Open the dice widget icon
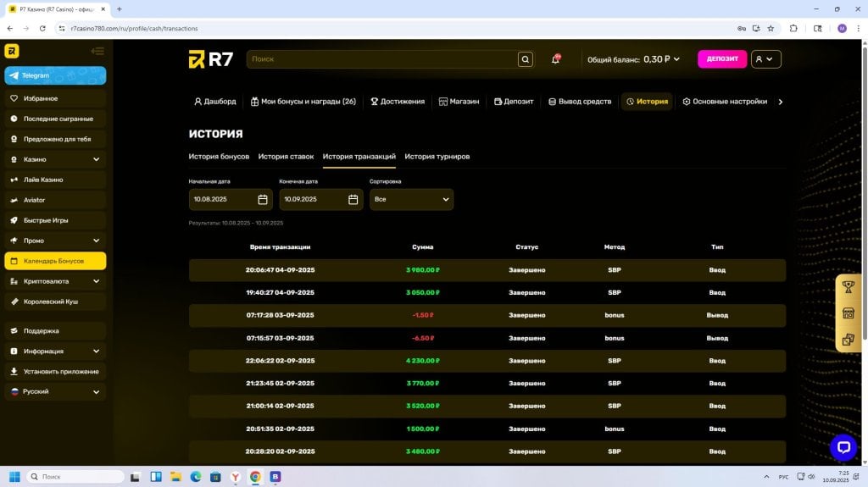868x487 pixels. 848,340
